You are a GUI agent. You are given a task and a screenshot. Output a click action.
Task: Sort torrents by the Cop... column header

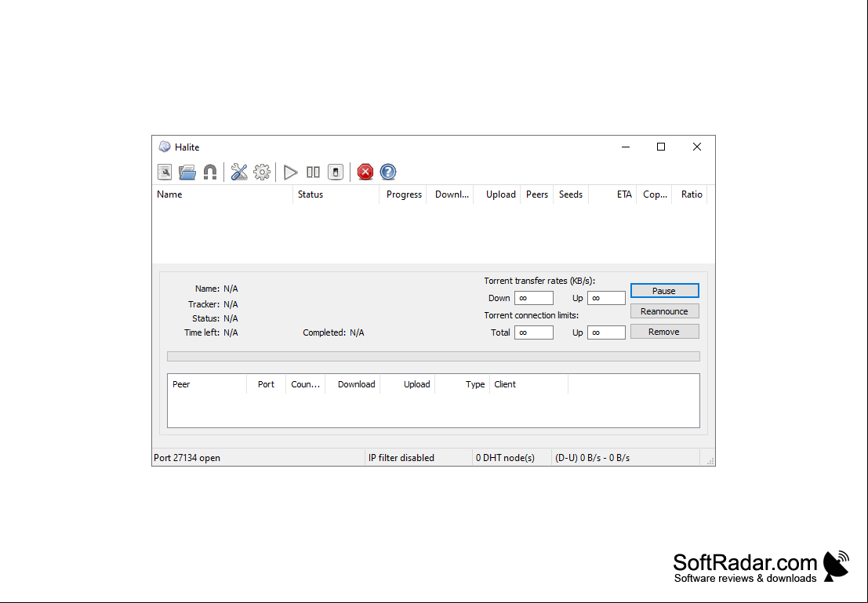(654, 194)
